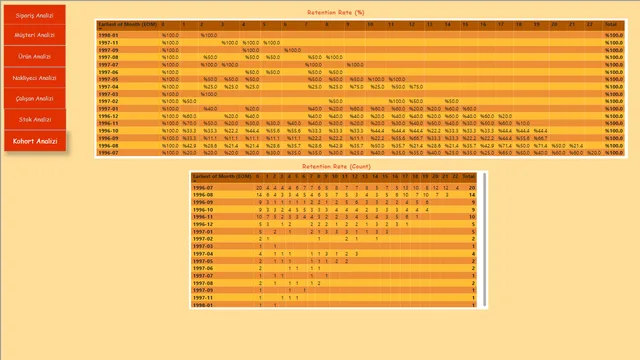Click column header '0' in the Count table
This screenshot has height=360, width=640.
tap(258, 176)
